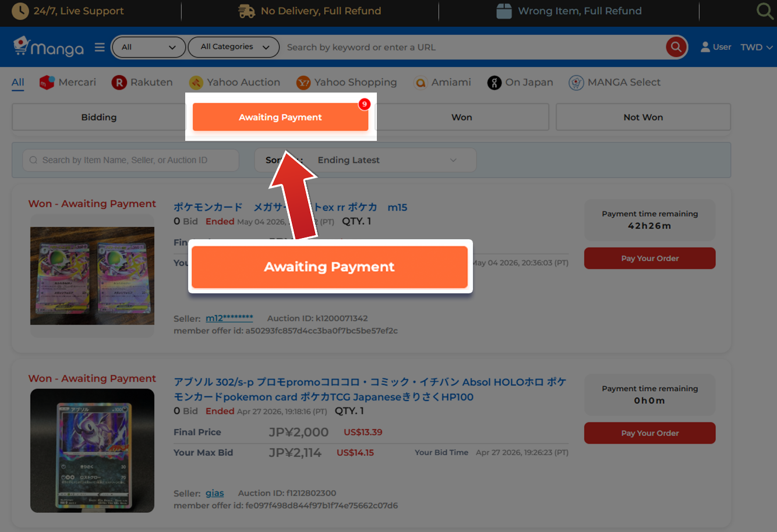The image size is (777, 532).
Task: Pay the order for the Absol card
Action: point(649,433)
